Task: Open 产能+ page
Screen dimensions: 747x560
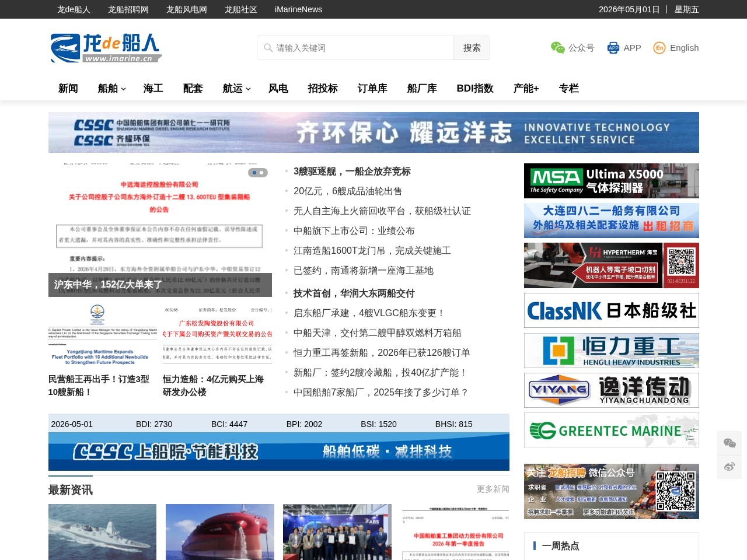Action: [x=526, y=89]
